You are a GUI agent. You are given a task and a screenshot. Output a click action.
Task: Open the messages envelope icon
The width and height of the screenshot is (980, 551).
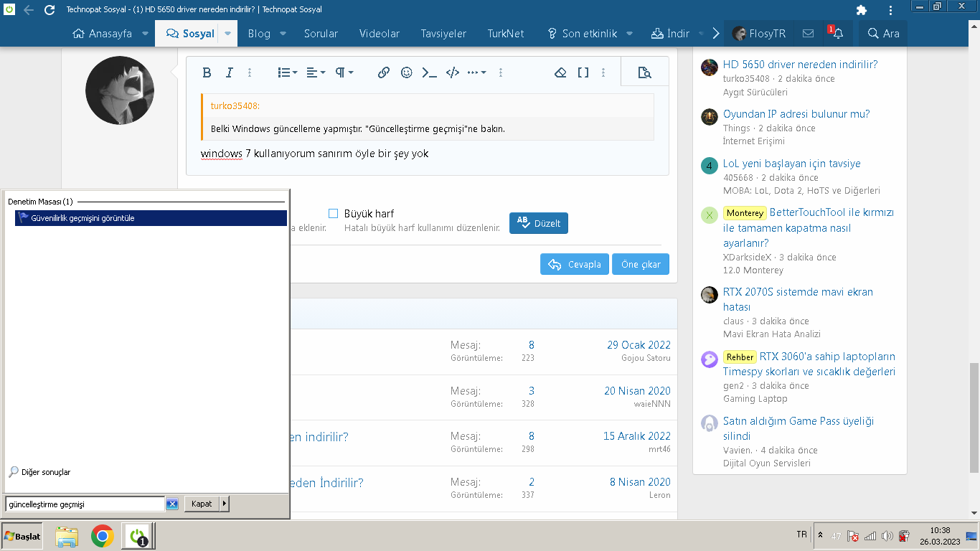point(808,34)
